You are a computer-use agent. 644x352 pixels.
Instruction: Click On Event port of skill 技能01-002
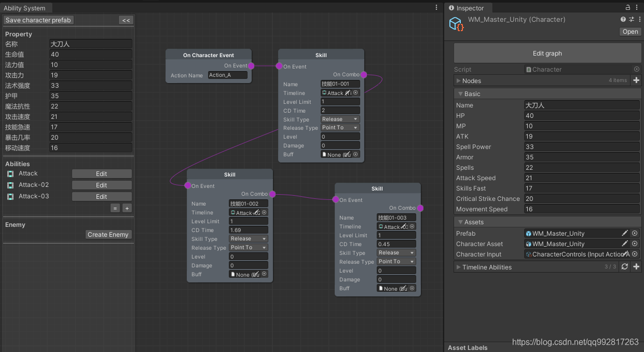(x=188, y=185)
